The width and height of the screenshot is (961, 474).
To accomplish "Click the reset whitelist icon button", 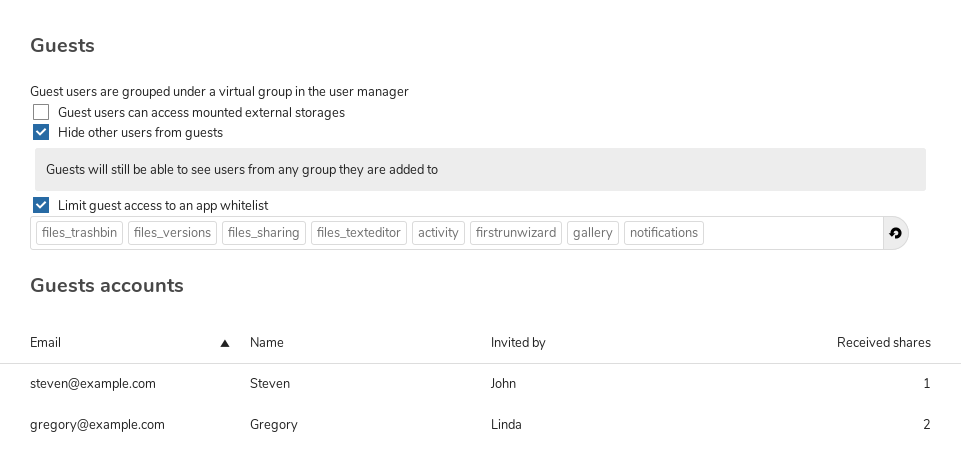I will click(895, 233).
